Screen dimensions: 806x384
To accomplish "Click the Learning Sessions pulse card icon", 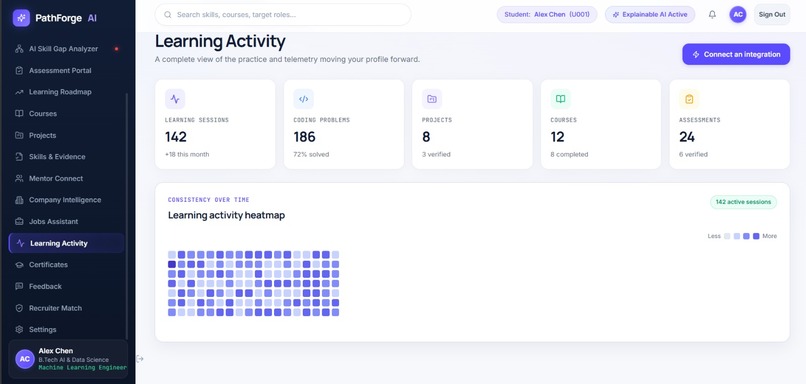I will coord(175,99).
